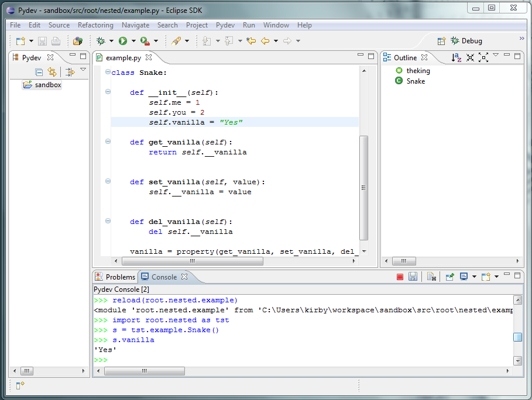Toggle the Pin Console icon
This screenshot has height=400, width=532.
click(x=449, y=277)
